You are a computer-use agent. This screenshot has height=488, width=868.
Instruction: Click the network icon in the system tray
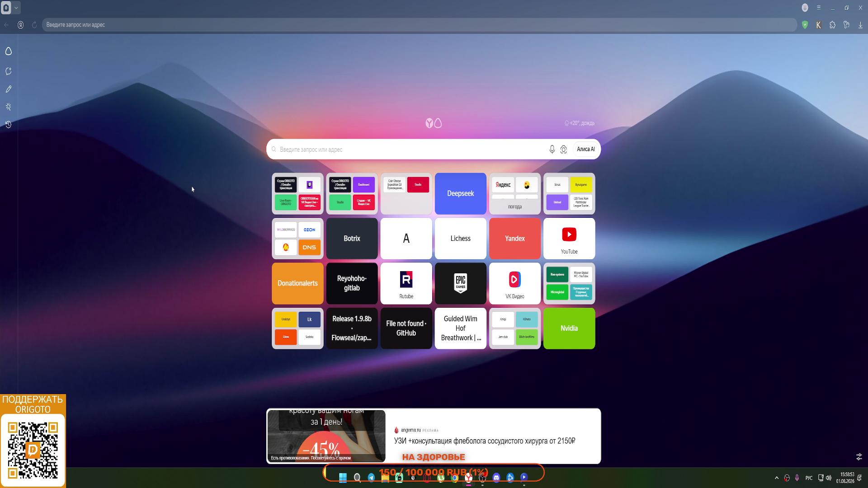point(821,478)
